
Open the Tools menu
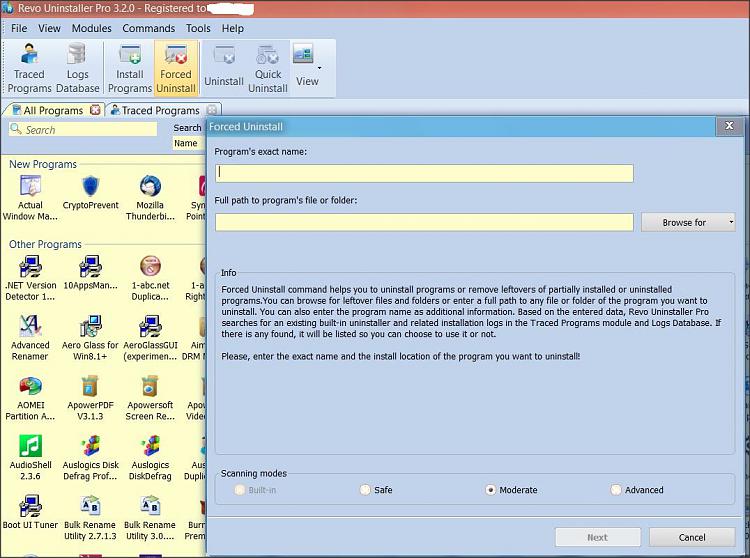[x=198, y=28]
